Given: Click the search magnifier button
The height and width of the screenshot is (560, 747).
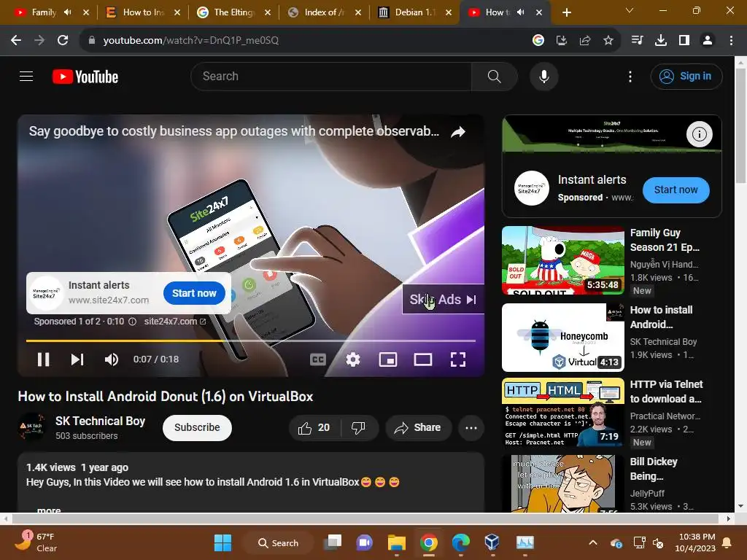Looking at the screenshot, I should click(494, 76).
